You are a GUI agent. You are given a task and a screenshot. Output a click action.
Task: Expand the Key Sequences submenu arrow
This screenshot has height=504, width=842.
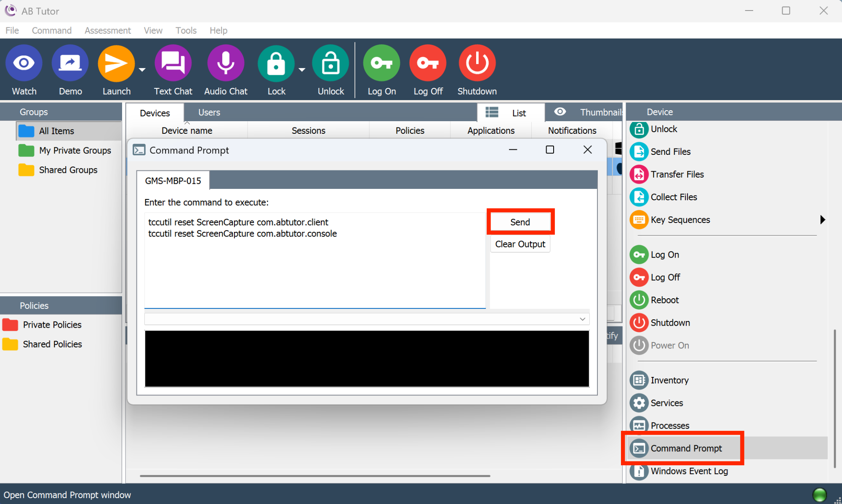pos(822,220)
